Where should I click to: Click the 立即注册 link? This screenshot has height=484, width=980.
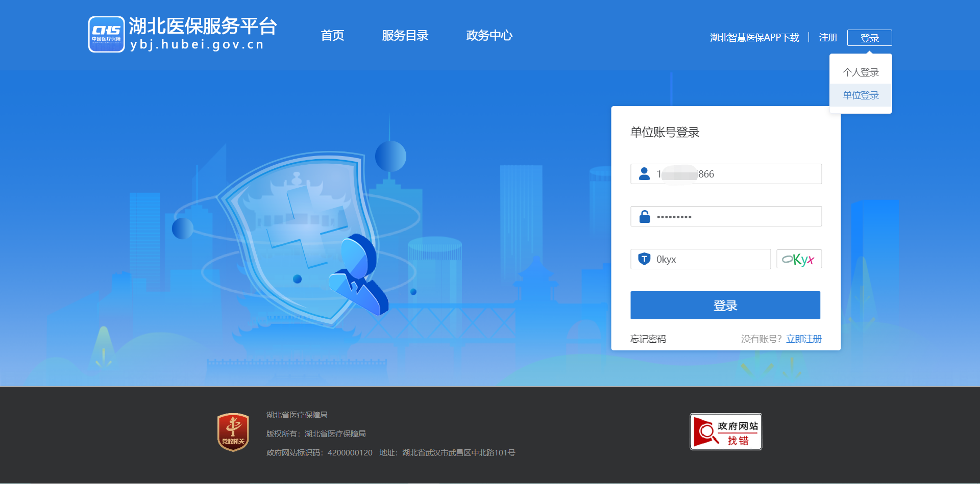tap(803, 339)
